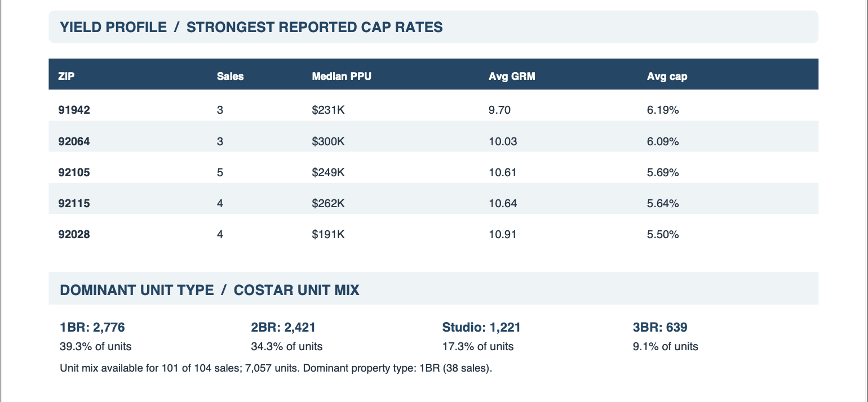Click the Yield Profile section heading
868x402 pixels.
[x=251, y=27]
